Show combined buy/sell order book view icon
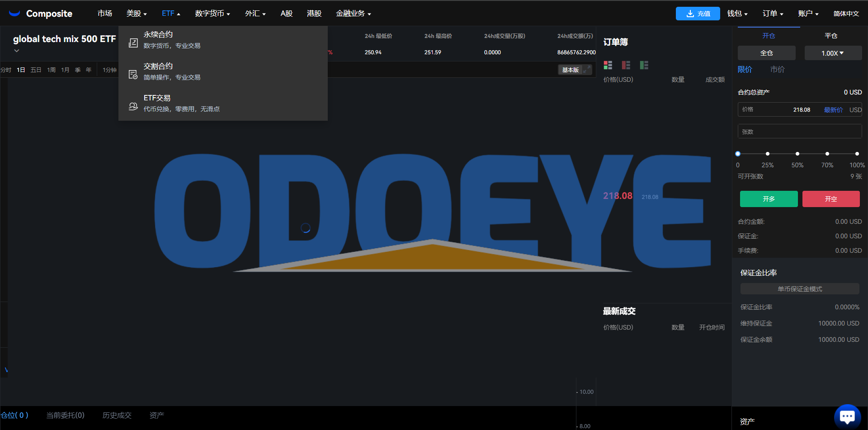 [608, 65]
